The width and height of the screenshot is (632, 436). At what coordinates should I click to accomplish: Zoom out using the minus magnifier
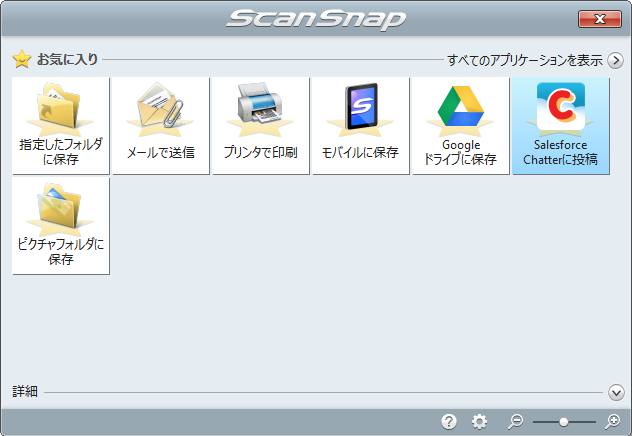pos(515,422)
